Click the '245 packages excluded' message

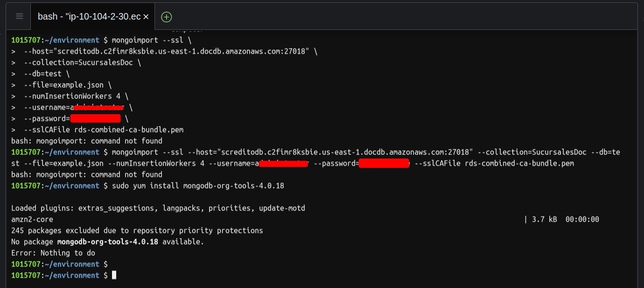(x=137, y=231)
